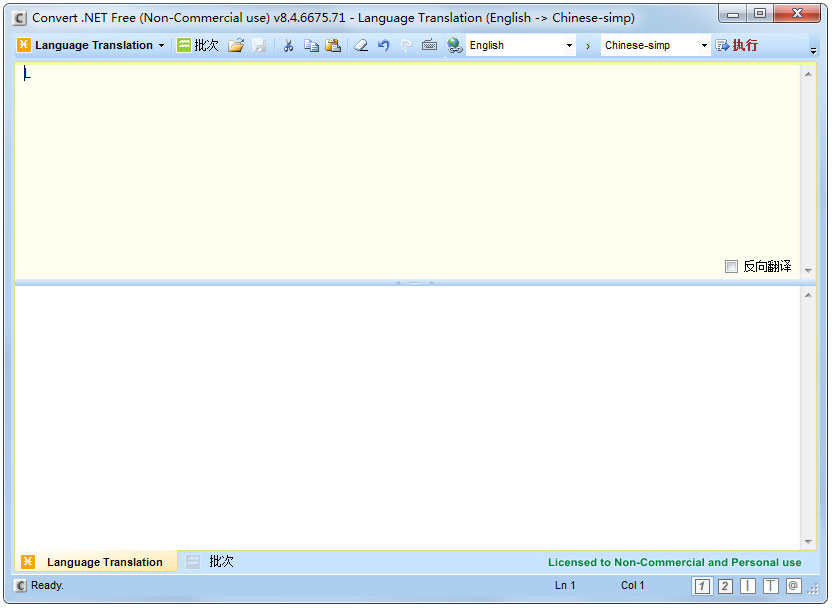This screenshot has width=832, height=608.
Task: Click the 批次 batch toolbar button
Action: (197, 45)
